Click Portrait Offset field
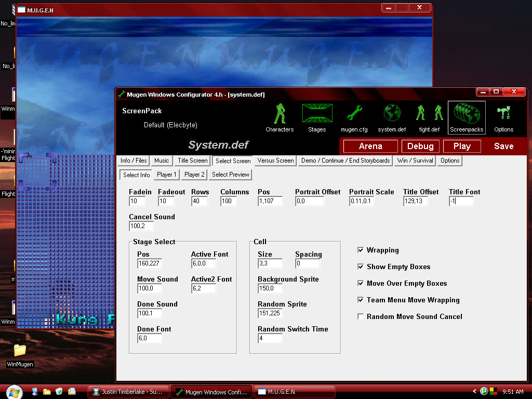Image resolution: width=532 pixels, height=399 pixels. tap(310, 201)
